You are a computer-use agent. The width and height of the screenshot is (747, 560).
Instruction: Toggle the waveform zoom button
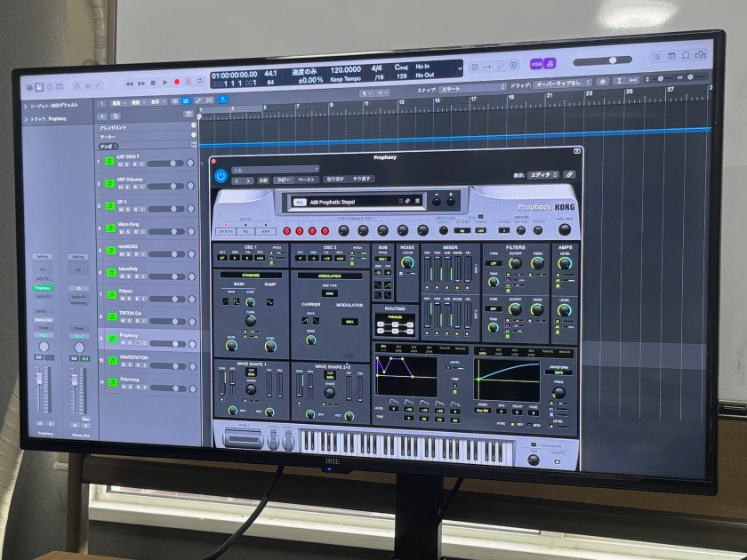[603, 82]
